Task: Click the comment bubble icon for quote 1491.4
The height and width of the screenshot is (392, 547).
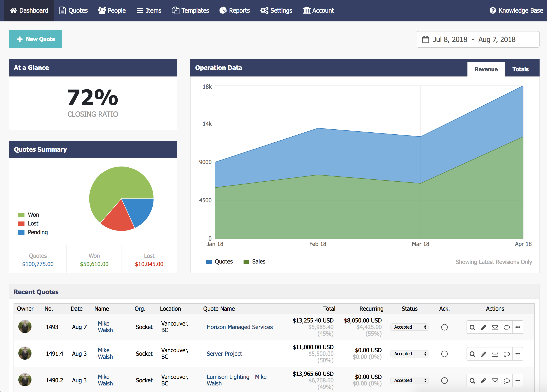Action: [x=507, y=354]
